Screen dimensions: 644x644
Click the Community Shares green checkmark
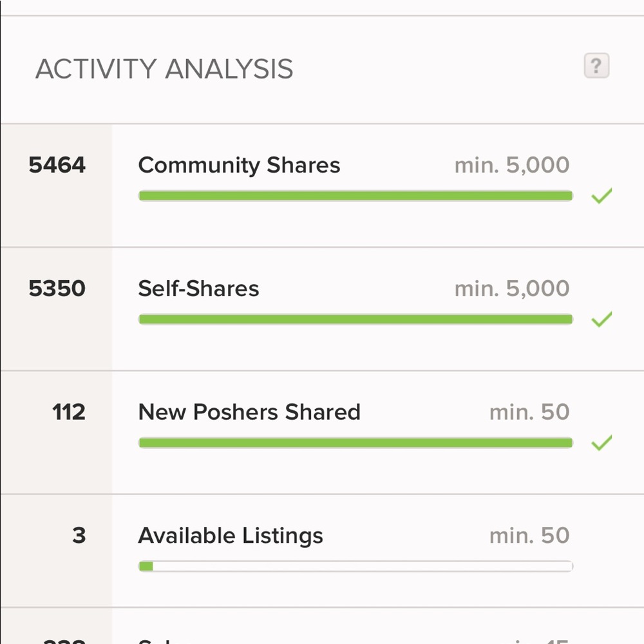pos(601,196)
